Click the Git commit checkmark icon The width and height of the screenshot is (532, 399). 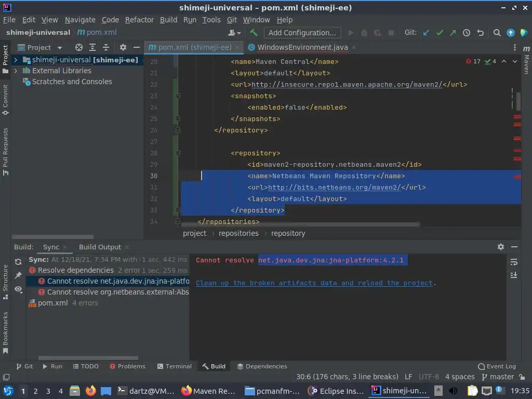[x=440, y=33]
